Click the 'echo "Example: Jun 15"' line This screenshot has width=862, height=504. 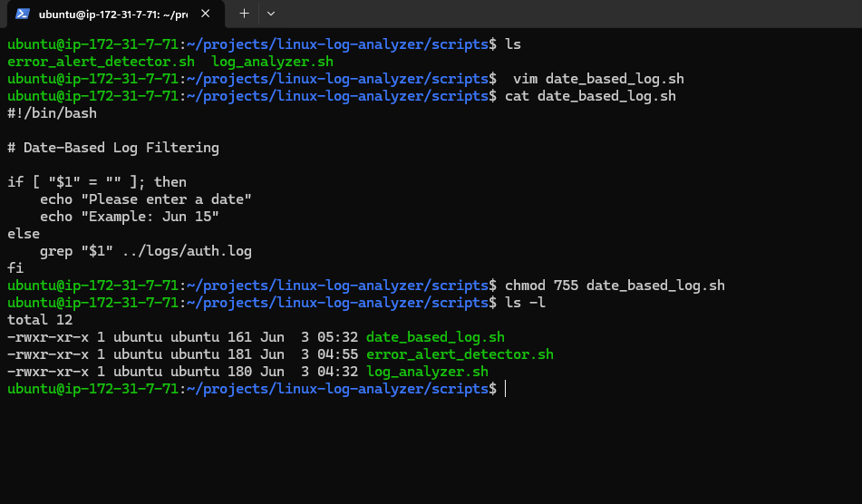(x=130, y=217)
